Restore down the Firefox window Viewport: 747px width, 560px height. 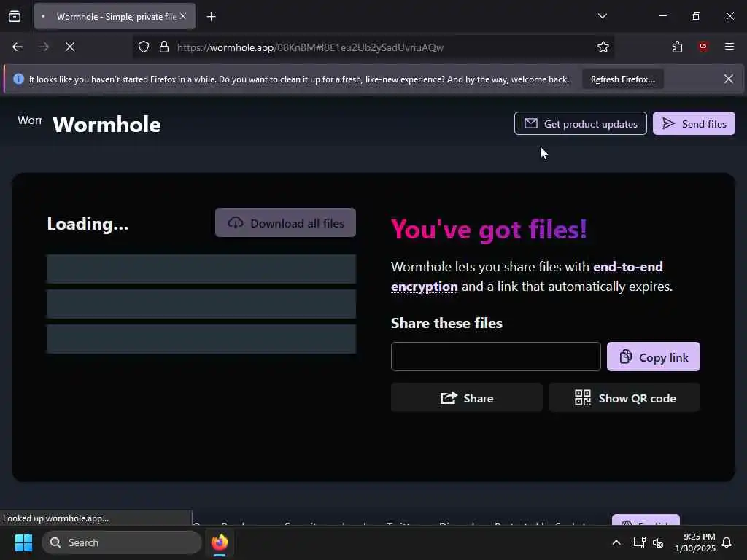click(696, 16)
